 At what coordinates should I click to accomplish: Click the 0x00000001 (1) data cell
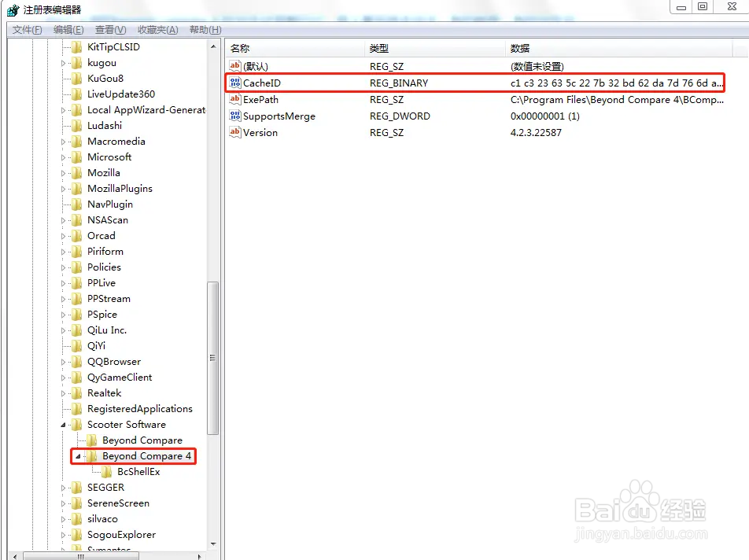(545, 116)
